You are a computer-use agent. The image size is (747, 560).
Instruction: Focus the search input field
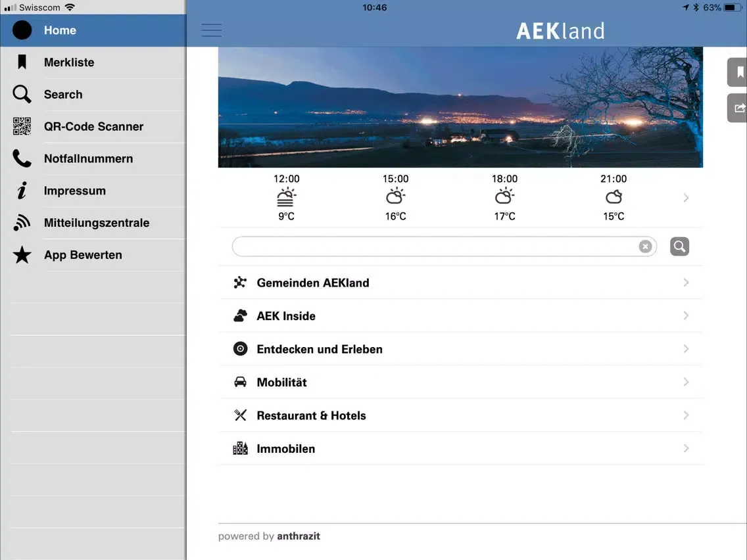click(444, 246)
